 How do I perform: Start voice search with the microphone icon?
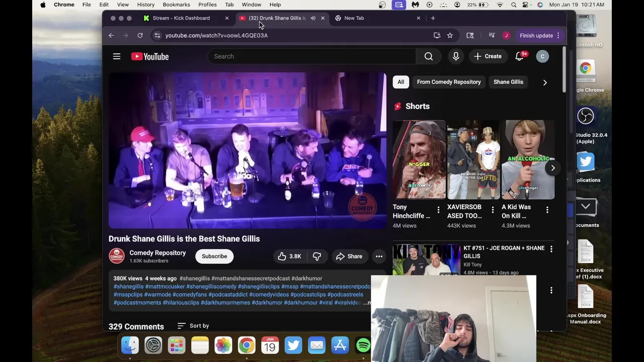coord(456,56)
